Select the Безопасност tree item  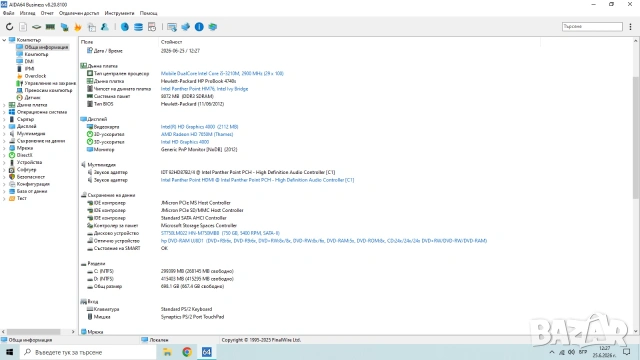click(x=31, y=177)
